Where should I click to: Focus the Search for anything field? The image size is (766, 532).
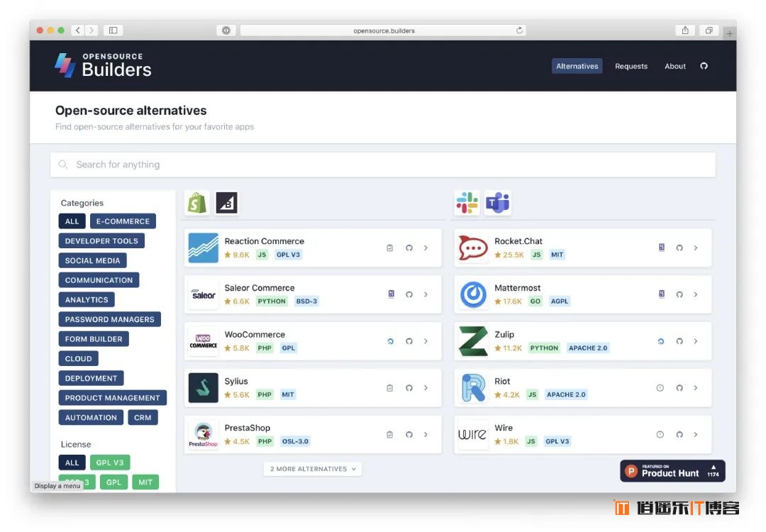coord(383,165)
